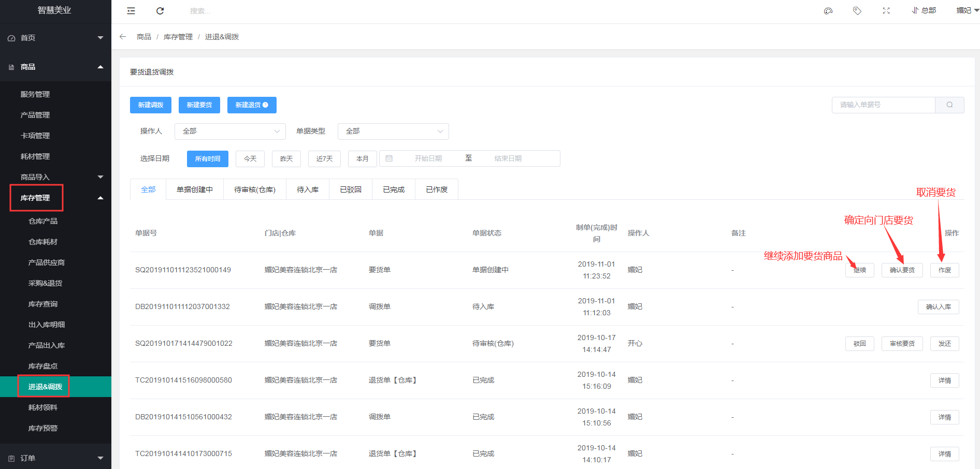This screenshot has width=980, height=469.
Task: Open the 单据类型 dropdown
Action: pyautogui.click(x=393, y=131)
